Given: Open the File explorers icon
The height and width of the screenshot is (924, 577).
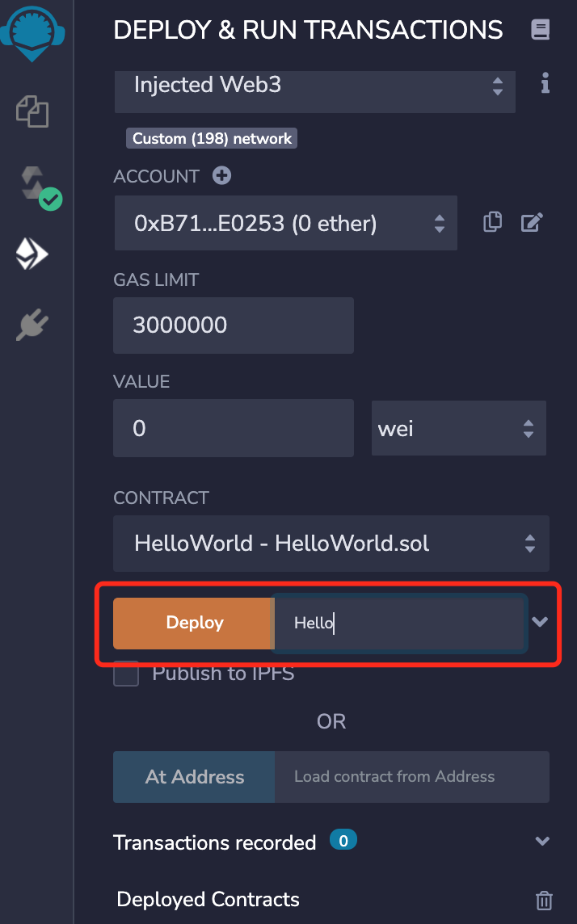Looking at the screenshot, I should pyautogui.click(x=32, y=111).
